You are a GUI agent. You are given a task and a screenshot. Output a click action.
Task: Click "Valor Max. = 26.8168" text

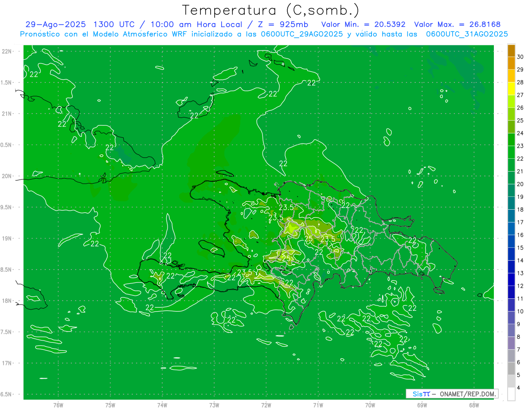click(x=457, y=24)
